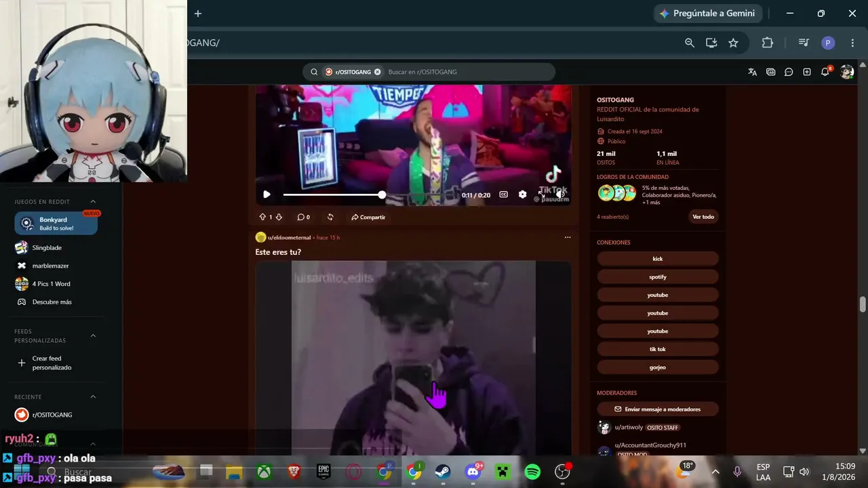
Task: Click the Reddit translate icon
Action: pos(752,72)
